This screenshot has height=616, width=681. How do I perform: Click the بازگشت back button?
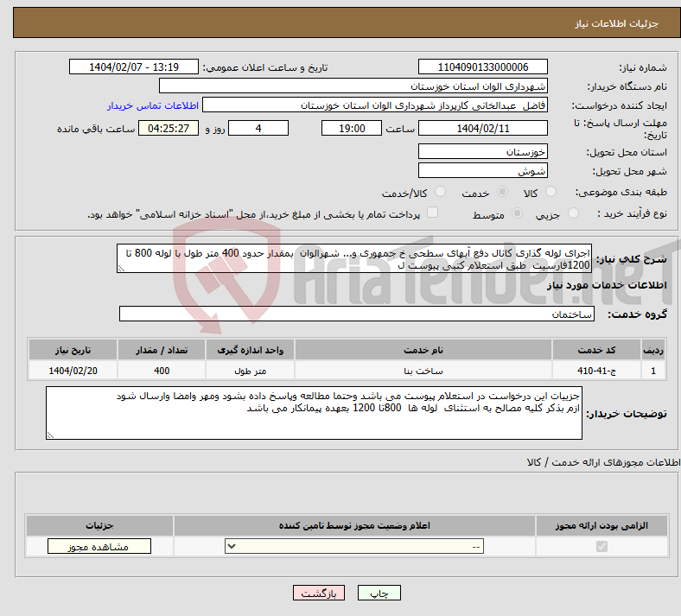point(319,593)
